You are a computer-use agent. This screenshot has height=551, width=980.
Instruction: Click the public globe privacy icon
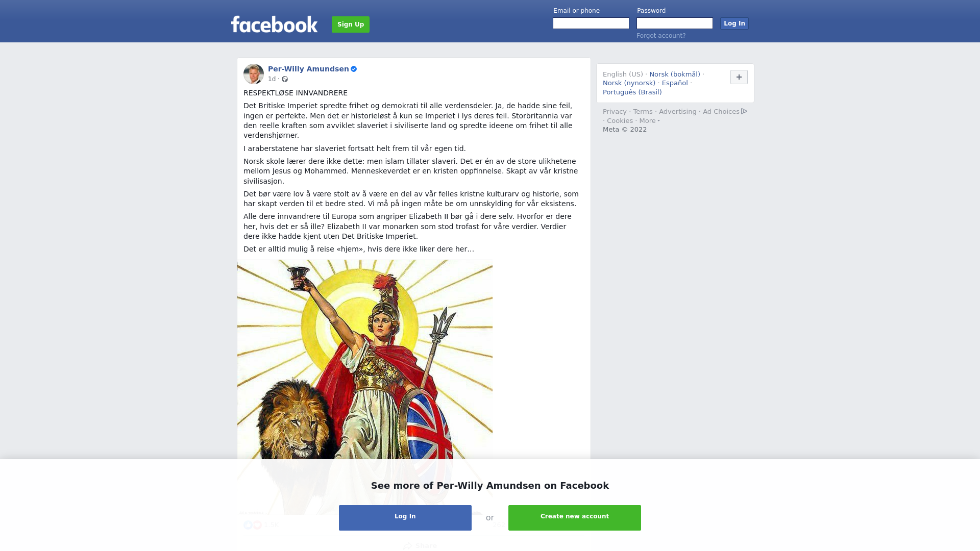point(285,79)
